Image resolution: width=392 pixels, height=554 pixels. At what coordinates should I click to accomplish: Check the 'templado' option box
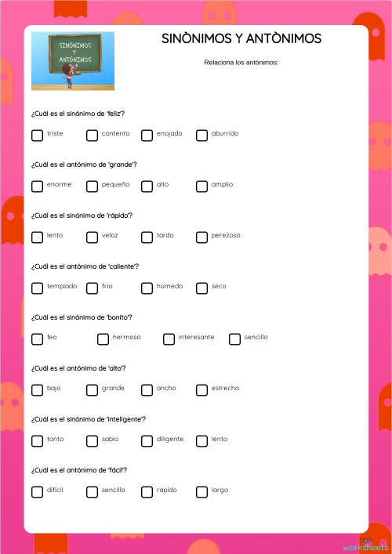(x=37, y=288)
